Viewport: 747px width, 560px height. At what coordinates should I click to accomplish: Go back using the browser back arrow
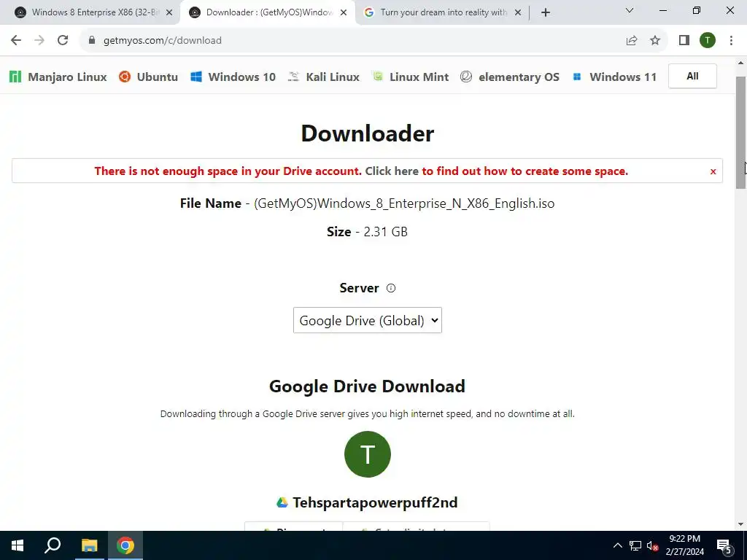(16, 41)
